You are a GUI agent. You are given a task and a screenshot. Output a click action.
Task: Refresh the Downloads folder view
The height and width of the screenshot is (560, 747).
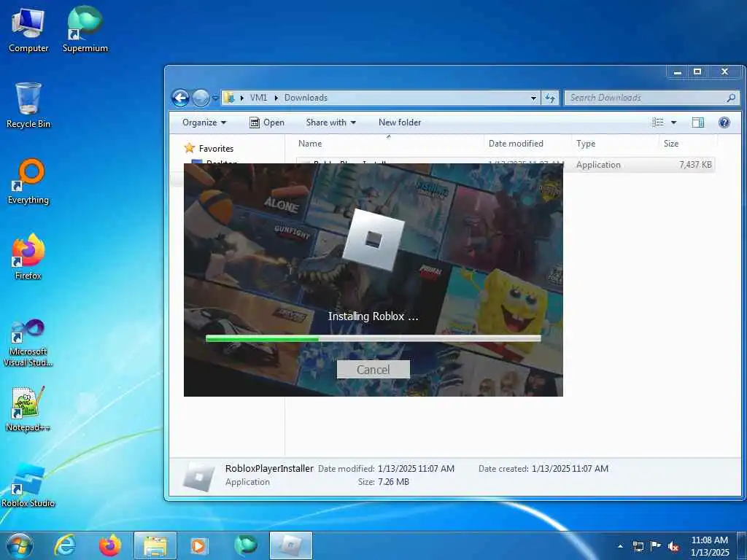[550, 98]
